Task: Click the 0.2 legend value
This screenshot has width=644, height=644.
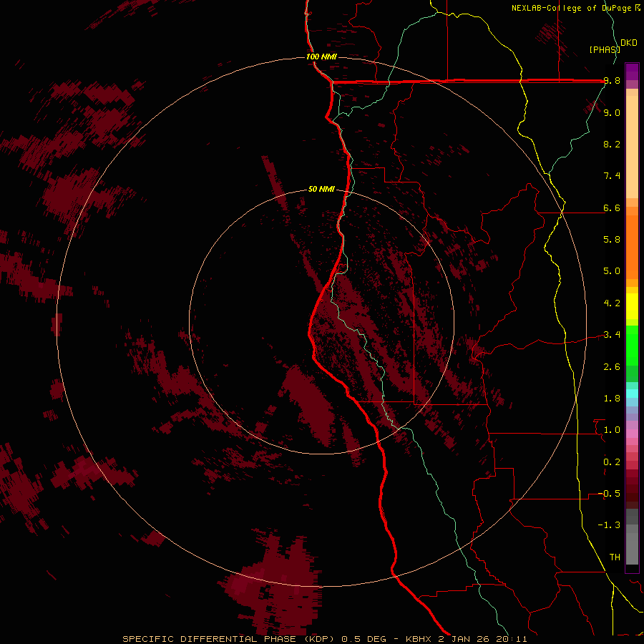Action: coord(612,462)
